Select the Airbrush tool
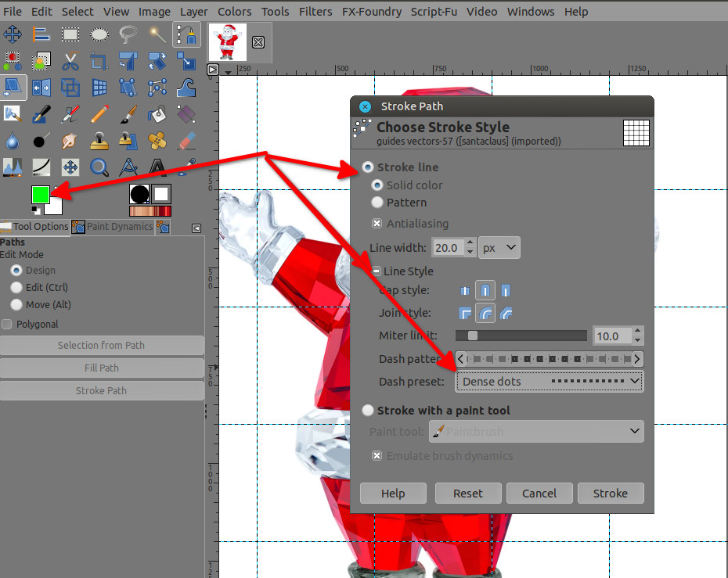Image resolution: width=728 pixels, height=578 pixels. (x=70, y=114)
